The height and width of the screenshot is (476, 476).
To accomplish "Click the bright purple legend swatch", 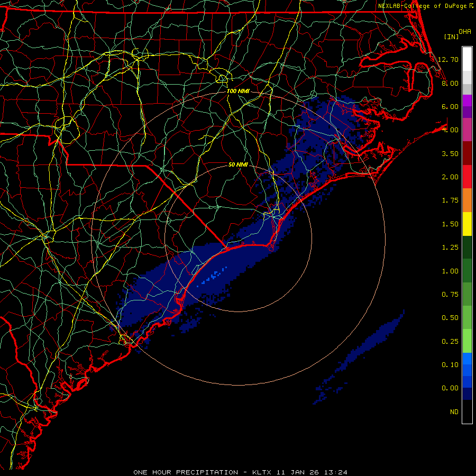I will point(467,100).
